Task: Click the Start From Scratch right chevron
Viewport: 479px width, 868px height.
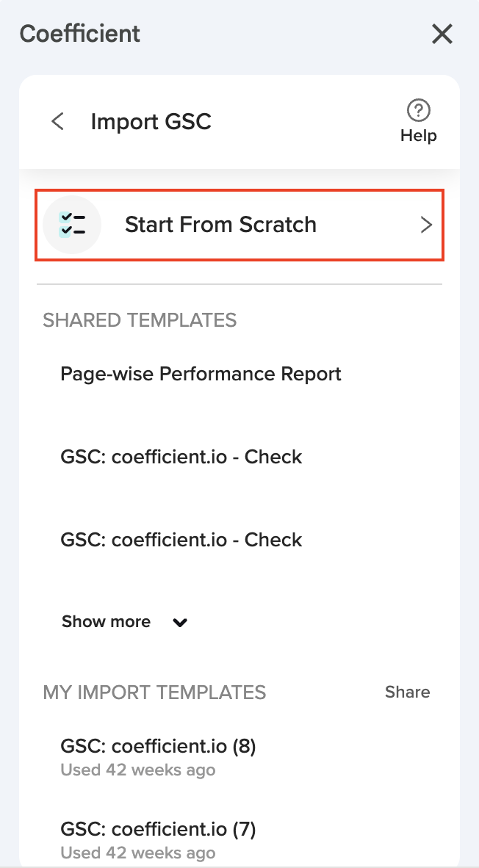Action: tap(426, 225)
